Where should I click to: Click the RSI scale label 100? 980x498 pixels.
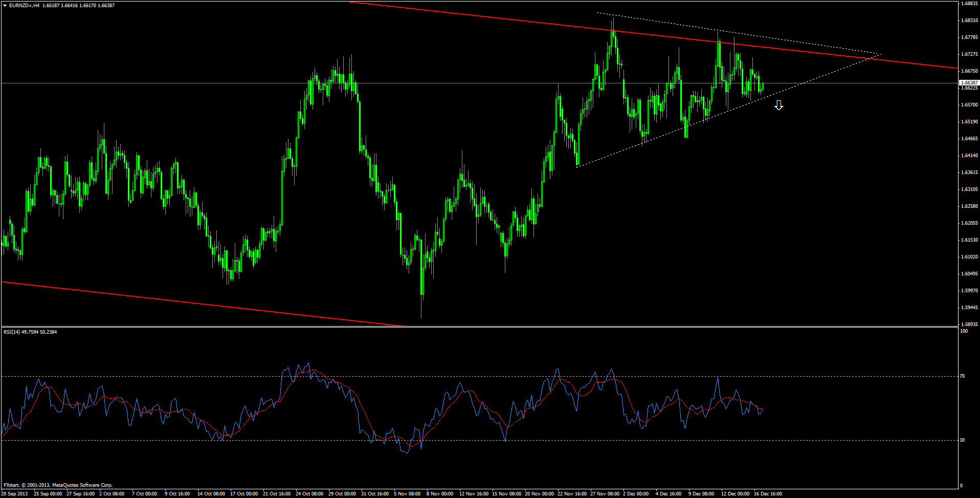click(964, 331)
